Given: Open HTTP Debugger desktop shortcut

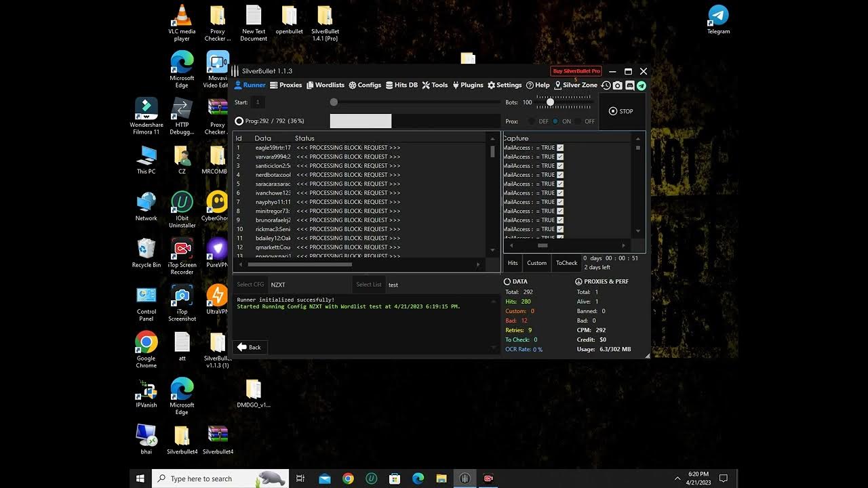Looking at the screenshot, I should [x=182, y=117].
